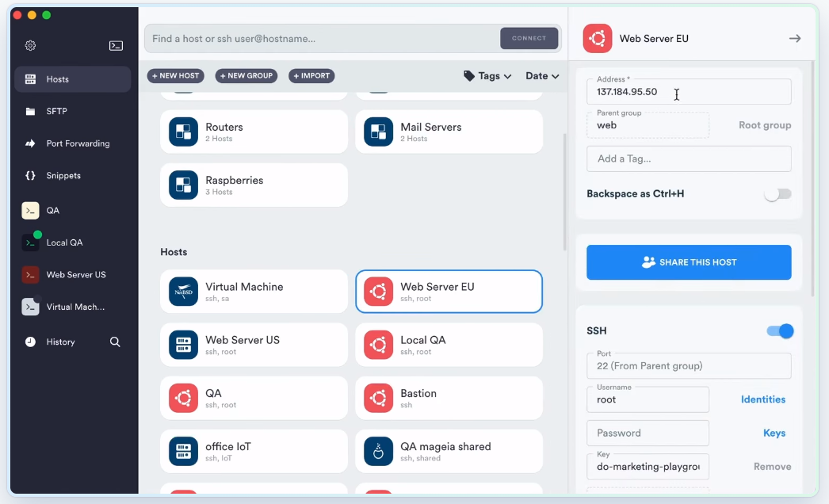Close host panel with arrow icon
The width and height of the screenshot is (829, 504).
[794, 39]
